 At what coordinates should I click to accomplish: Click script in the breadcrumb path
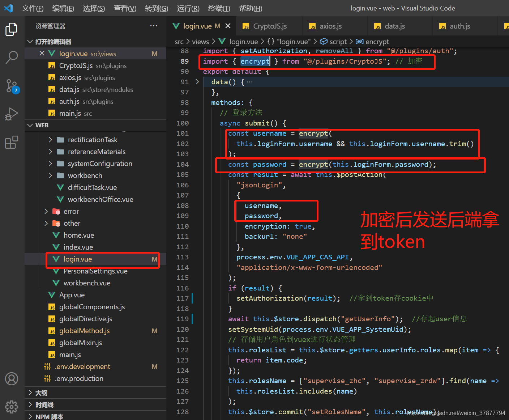[x=334, y=42]
